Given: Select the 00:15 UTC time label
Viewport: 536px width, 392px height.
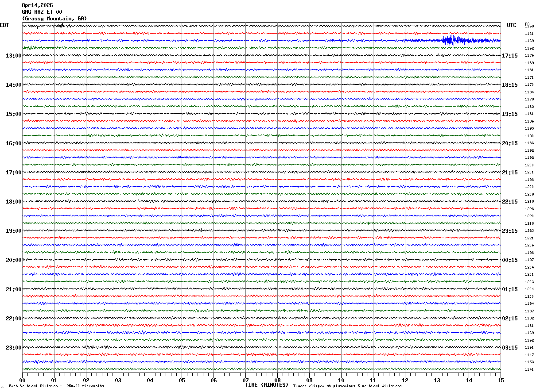Looking at the screenshot, I should click(509, 260).
